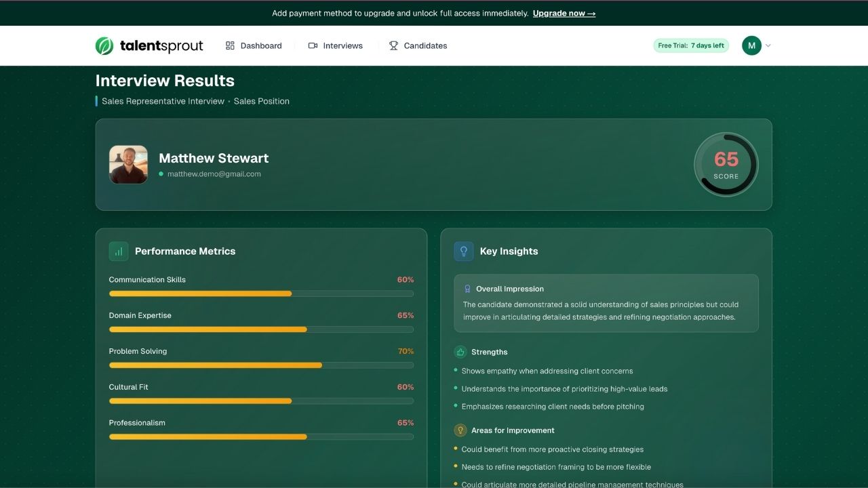
Task: Click the Interviews video camera icon
Action: (313, 46)
